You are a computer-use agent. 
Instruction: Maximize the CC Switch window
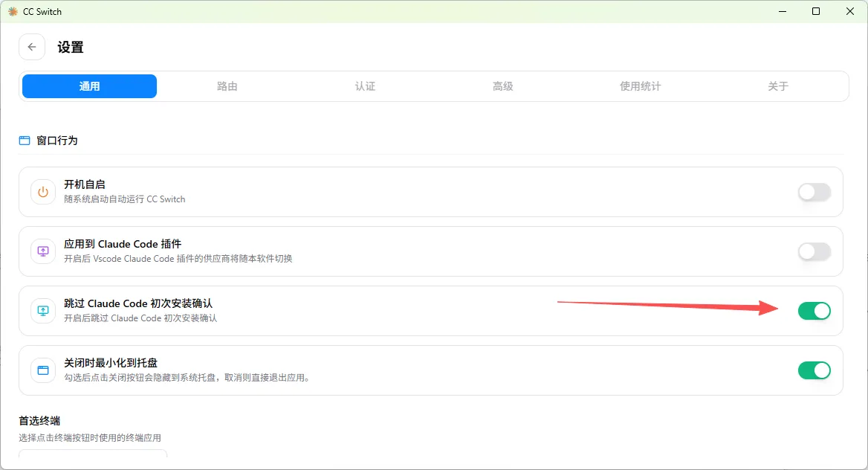(816, 11)
